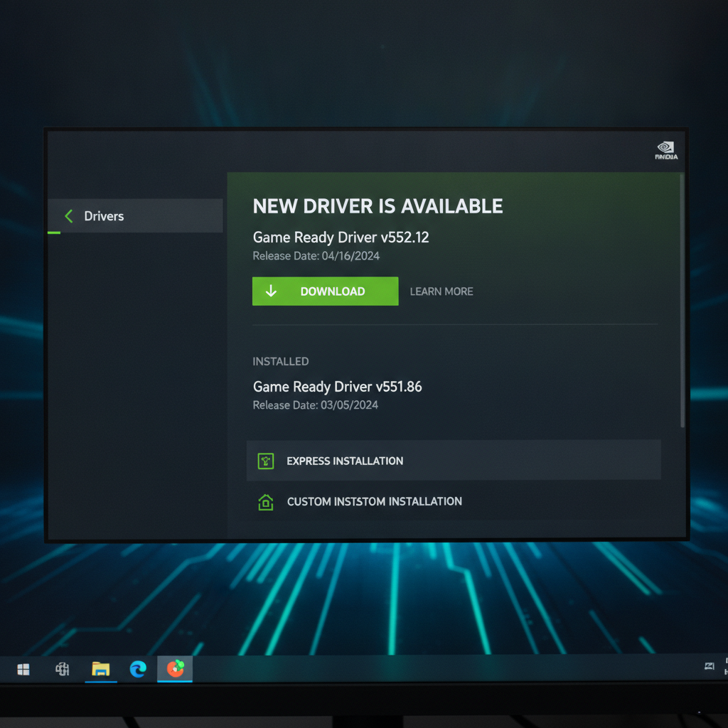Select the 'Game Ready Driver v551.86' text
728x728 pixels.
tap(338, 386)
